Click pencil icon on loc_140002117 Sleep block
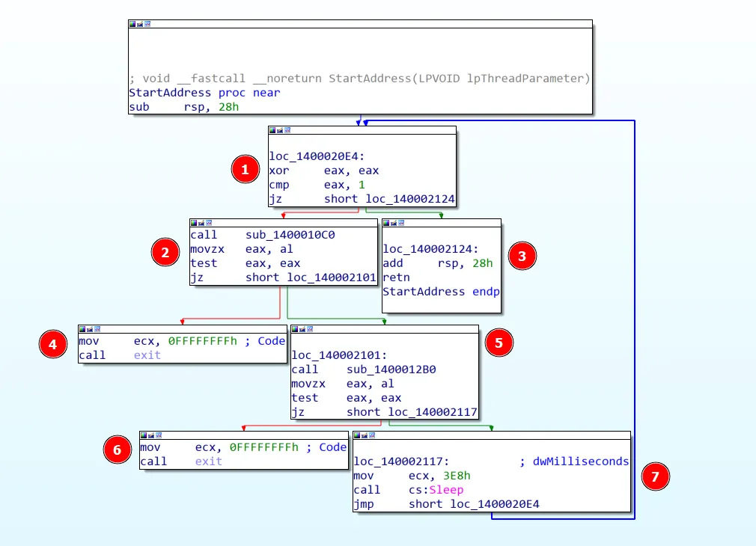The image size is (756, 546). 365,435
